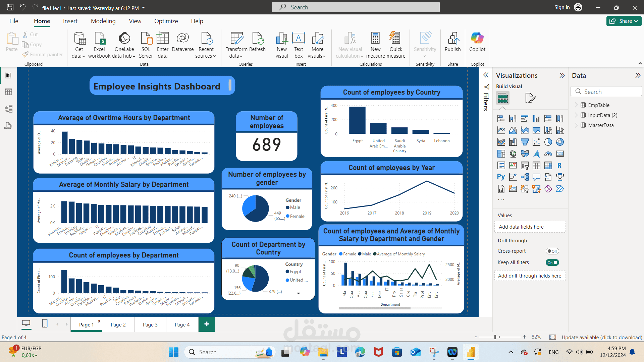644x362 pixels.
Task: Open the File menu
Action: [x=14, y=21]
